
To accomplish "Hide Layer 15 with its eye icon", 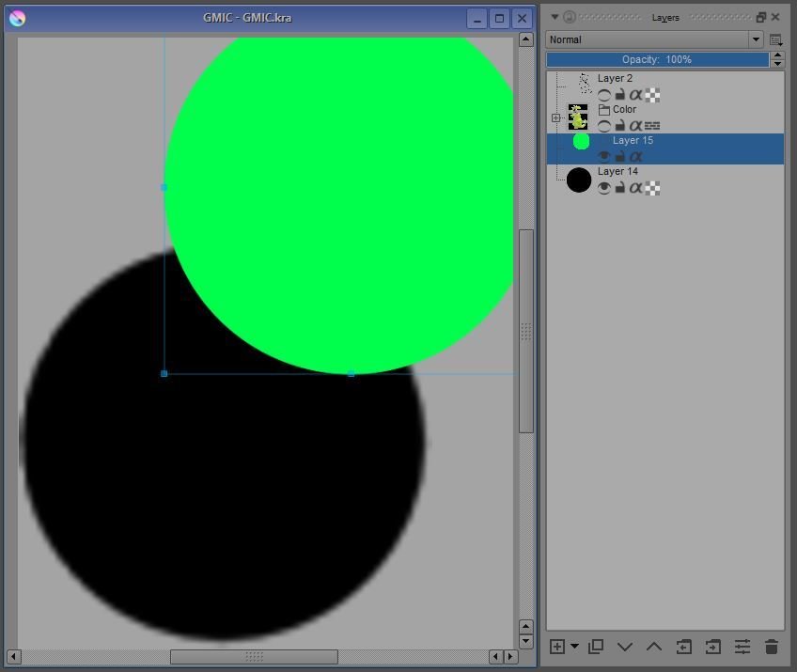I will 603,157.
